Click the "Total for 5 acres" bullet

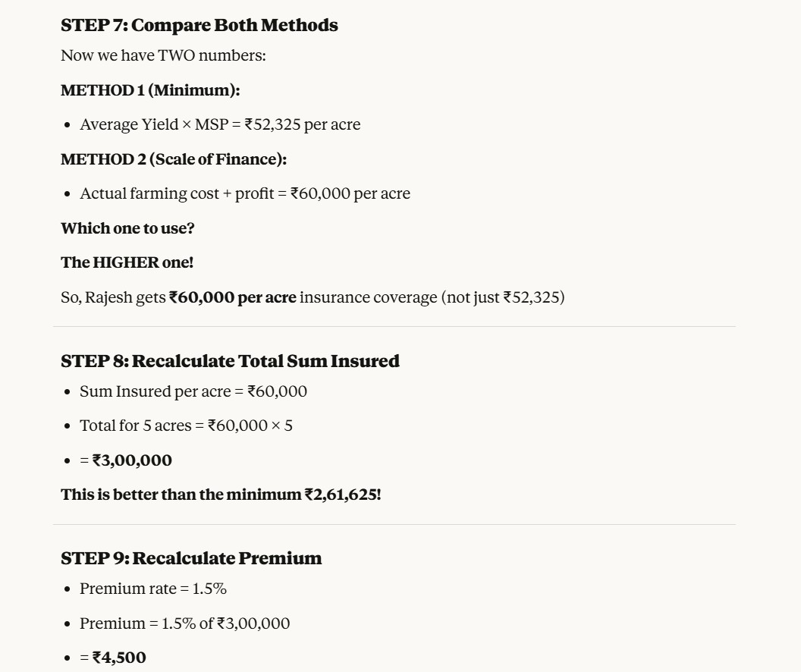[186, 425]
